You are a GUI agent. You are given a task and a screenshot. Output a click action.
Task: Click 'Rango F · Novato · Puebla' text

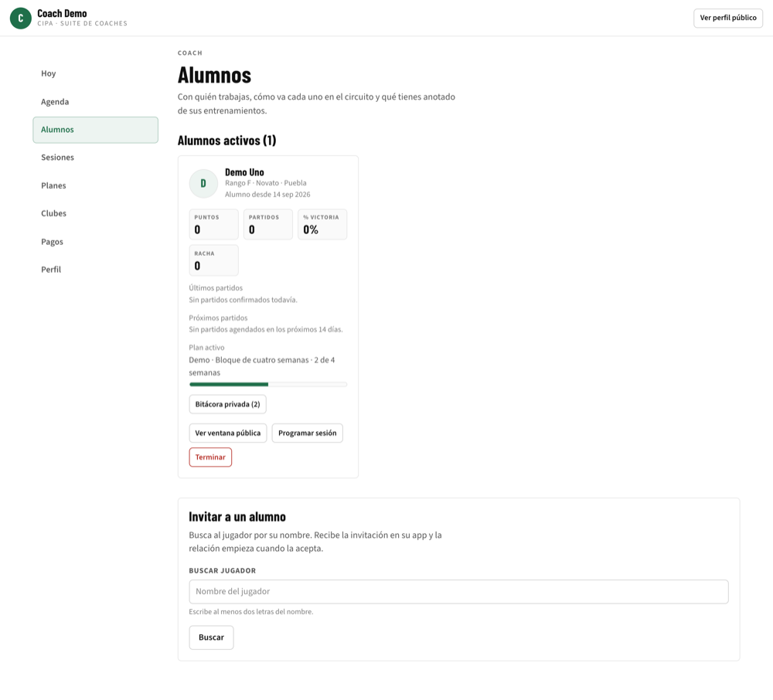tap(266, 183)
